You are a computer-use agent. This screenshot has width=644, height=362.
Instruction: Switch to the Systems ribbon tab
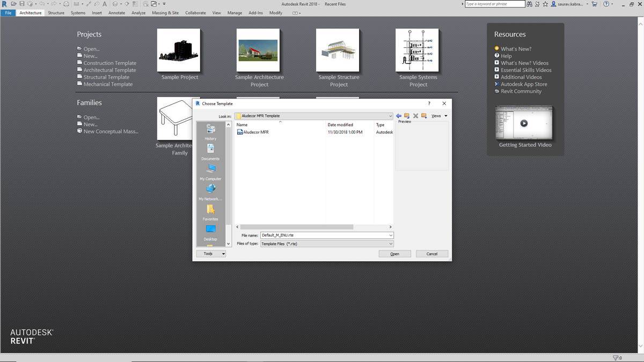78,13
